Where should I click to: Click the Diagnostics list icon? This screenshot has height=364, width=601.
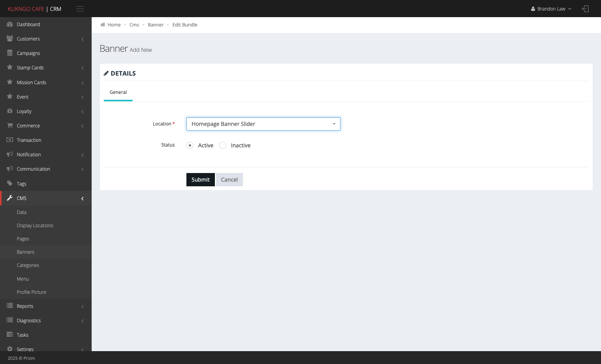click(10, 320)
